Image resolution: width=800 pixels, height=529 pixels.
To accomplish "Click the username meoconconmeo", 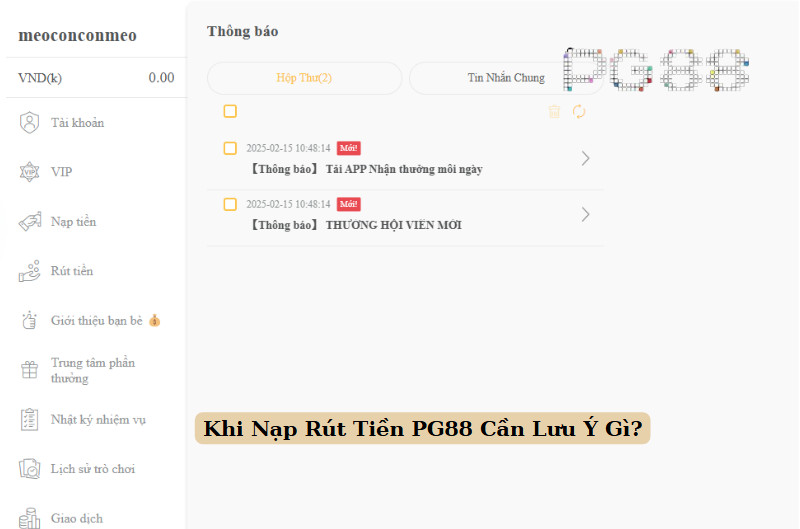I will pos(78,35).
